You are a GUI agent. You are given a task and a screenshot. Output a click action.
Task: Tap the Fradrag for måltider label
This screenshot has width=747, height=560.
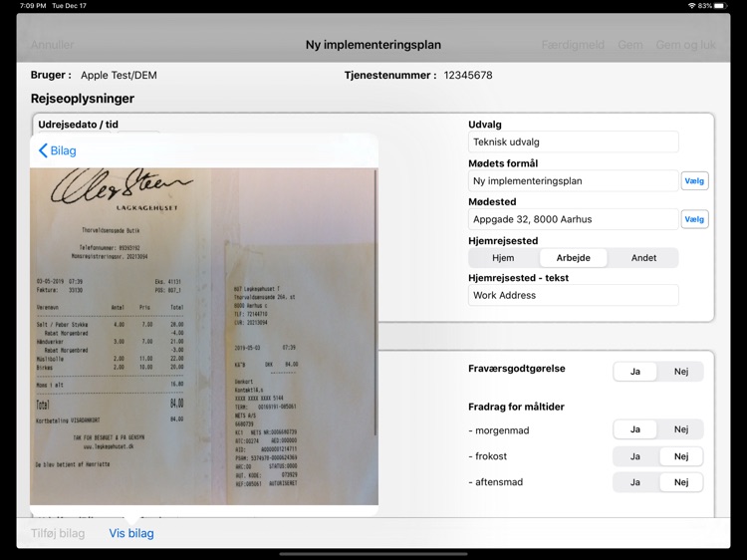[x=516, y=407]
